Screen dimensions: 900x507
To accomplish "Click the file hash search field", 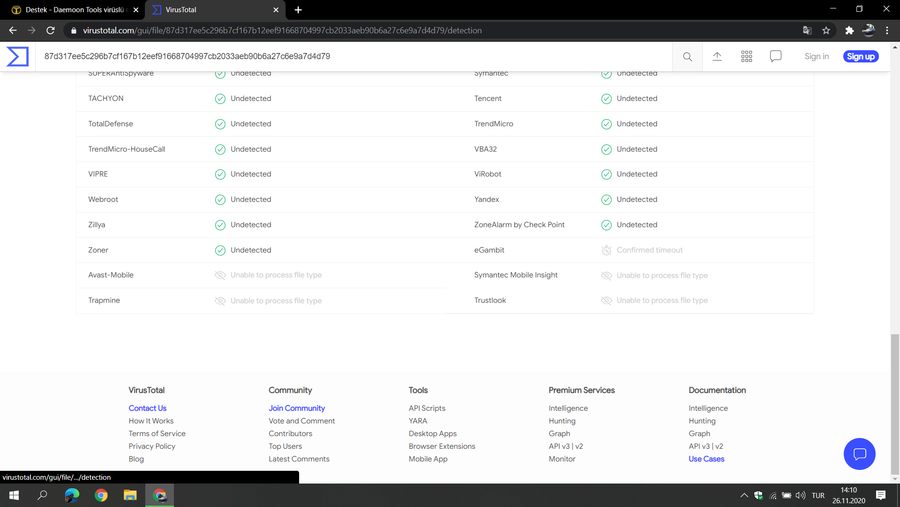I will click(354, 56).
